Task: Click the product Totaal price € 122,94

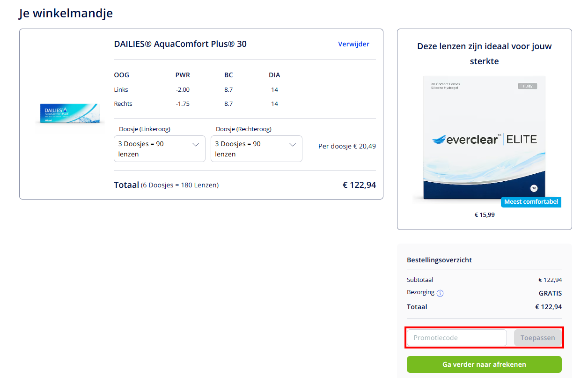Action: coord(359,185)
